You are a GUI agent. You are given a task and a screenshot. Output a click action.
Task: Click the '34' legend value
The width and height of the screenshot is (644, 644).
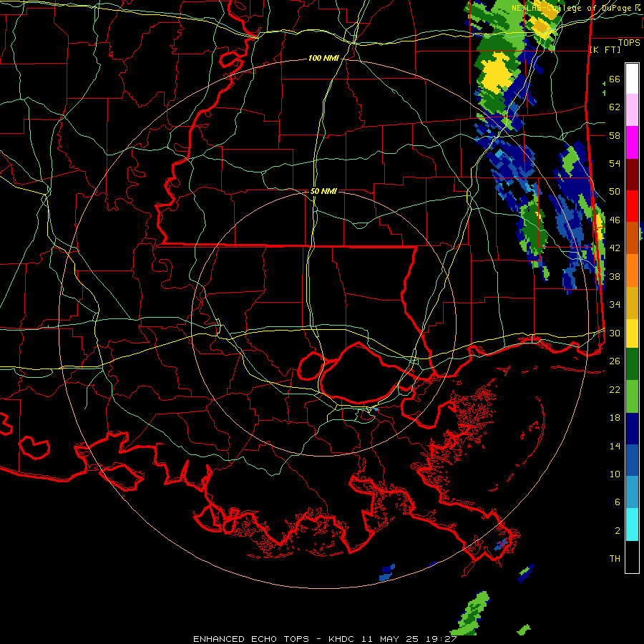615,305
